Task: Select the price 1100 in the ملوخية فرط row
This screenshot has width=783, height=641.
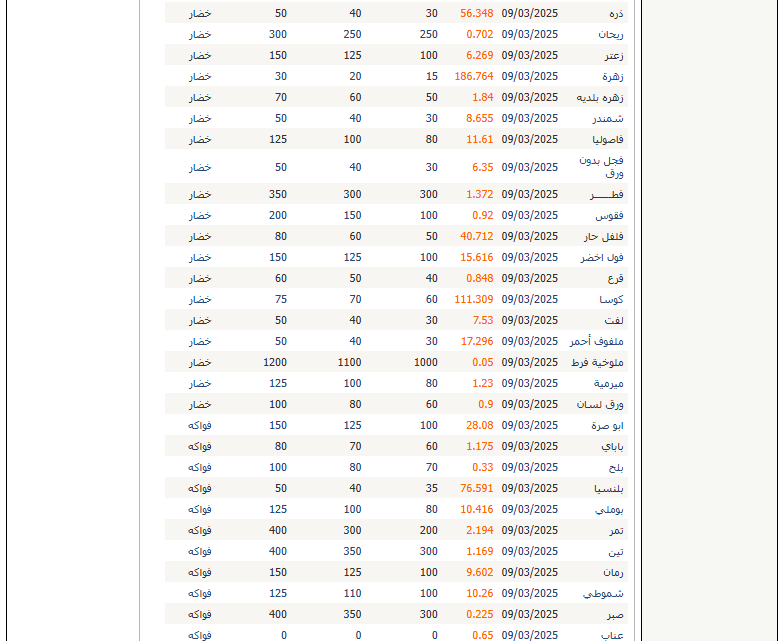Action: pyautogui.click(x=349, y=362)
